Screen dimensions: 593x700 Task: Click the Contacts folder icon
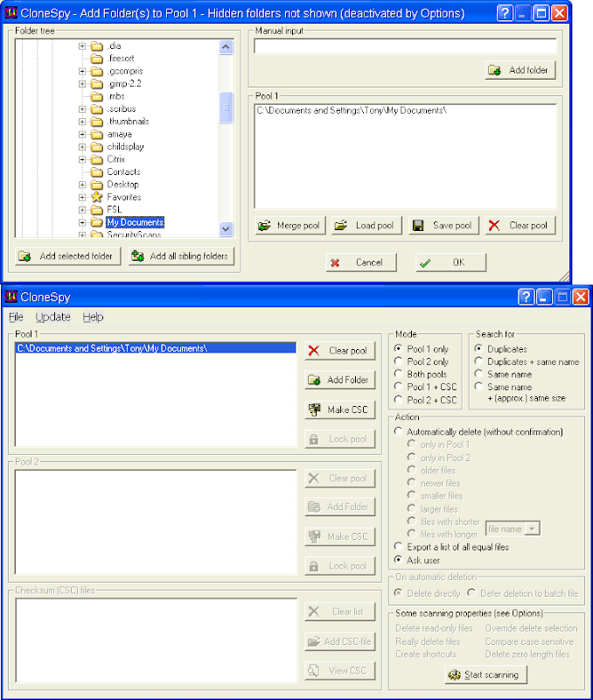coord(96,171)
